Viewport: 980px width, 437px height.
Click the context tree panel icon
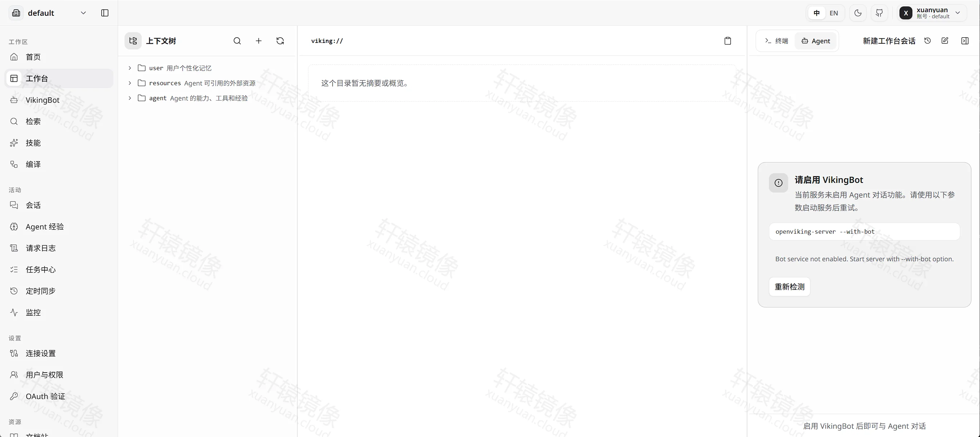[133, 41]
